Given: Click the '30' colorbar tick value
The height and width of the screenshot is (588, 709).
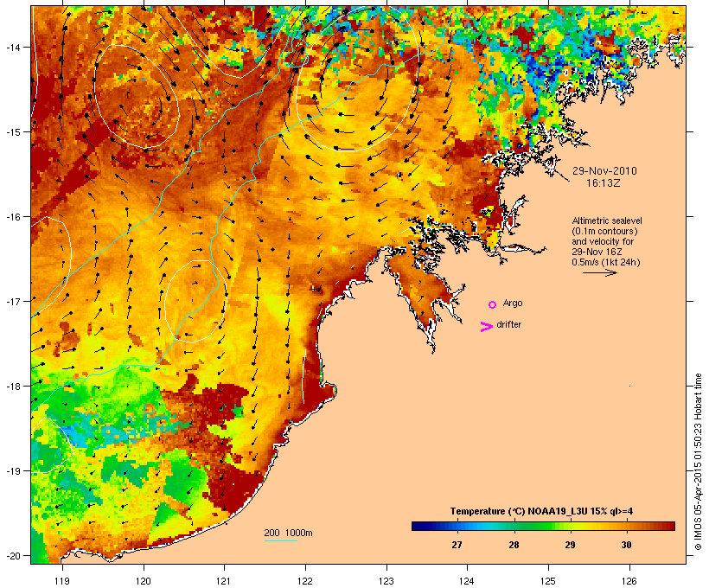Looking at the screenshot, I should click(x=626, y=545).
